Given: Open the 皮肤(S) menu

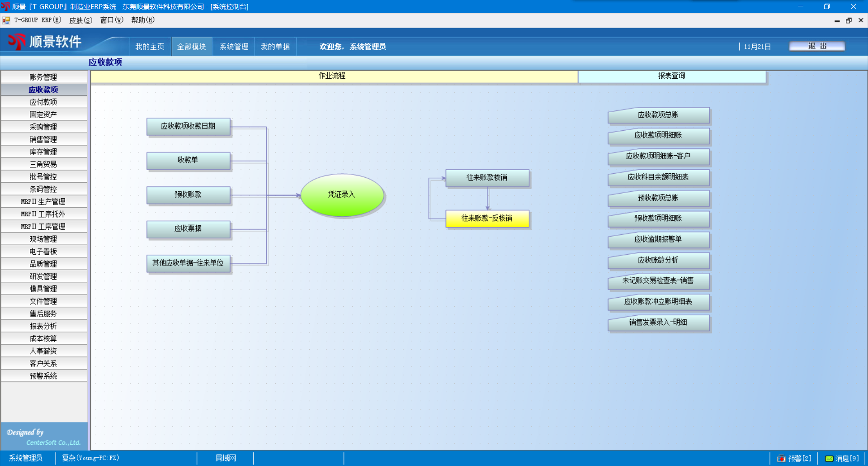Looking at the screenshot, I should (80, 20).
